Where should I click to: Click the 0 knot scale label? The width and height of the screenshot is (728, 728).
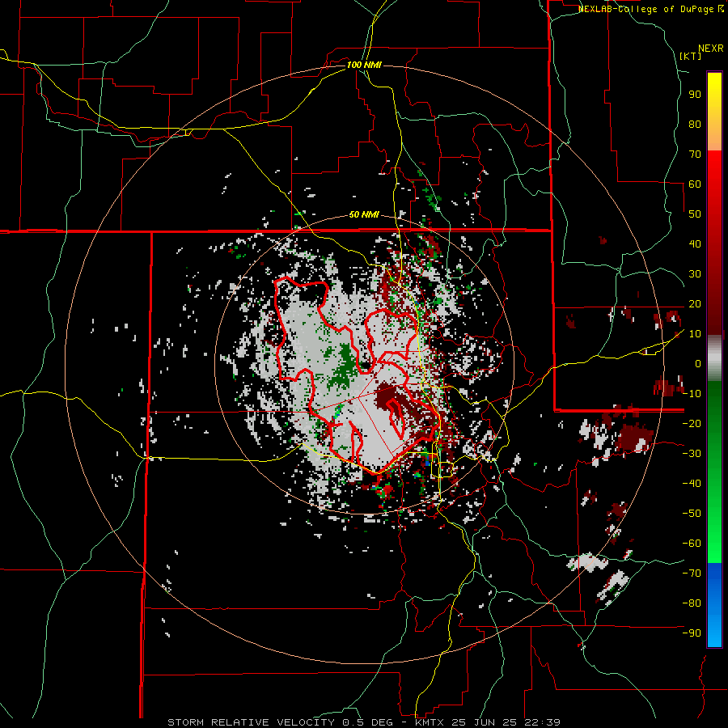pyautogui.click(x=698, y=363)
